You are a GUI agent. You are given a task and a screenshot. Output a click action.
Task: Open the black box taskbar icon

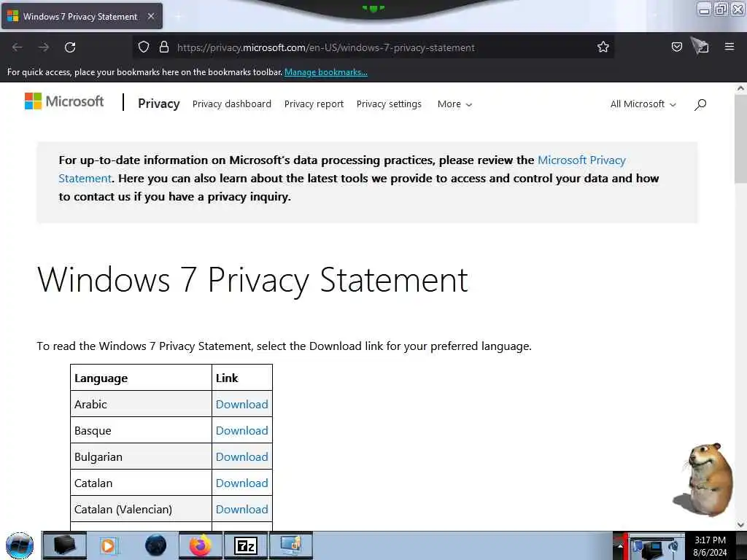pyautogui.click(x=64, y=545)
